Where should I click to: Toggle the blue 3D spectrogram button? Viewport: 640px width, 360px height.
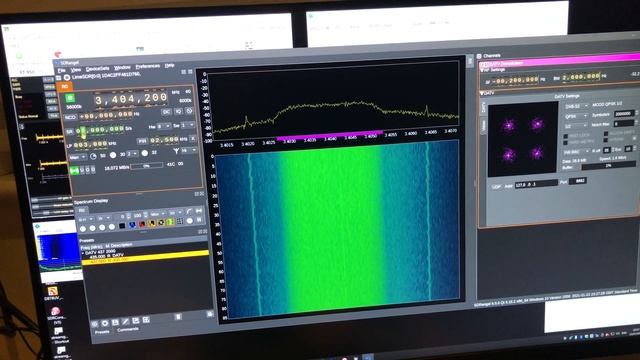tap(131, 225)
